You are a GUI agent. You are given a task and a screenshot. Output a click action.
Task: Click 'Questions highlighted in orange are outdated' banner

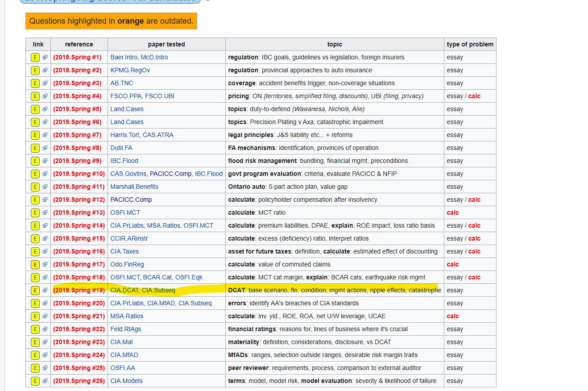pos(111,21)
